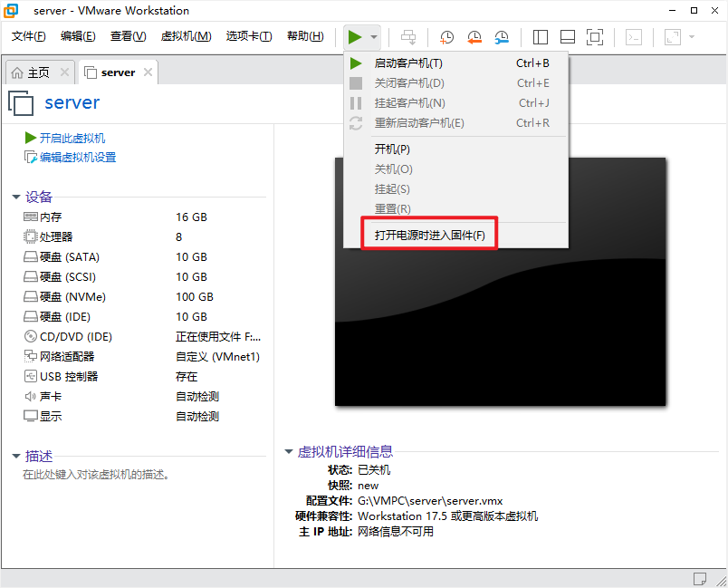Click the take snapshot clock icon
728x588 pixels.
447,37
